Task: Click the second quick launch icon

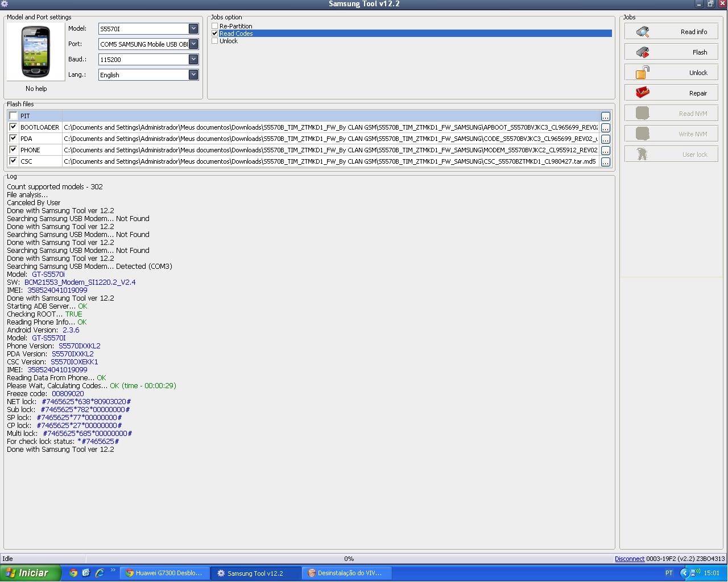Action: (x=86, y=573)
